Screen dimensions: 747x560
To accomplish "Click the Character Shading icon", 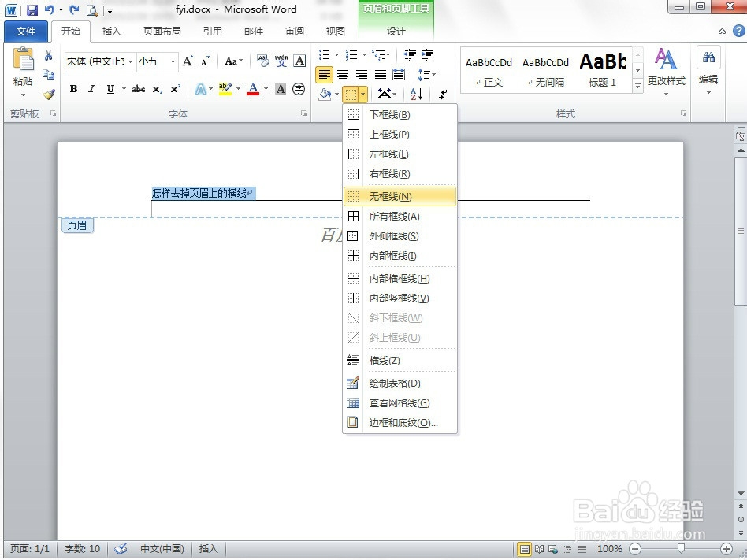I will (x=281, y=89).
